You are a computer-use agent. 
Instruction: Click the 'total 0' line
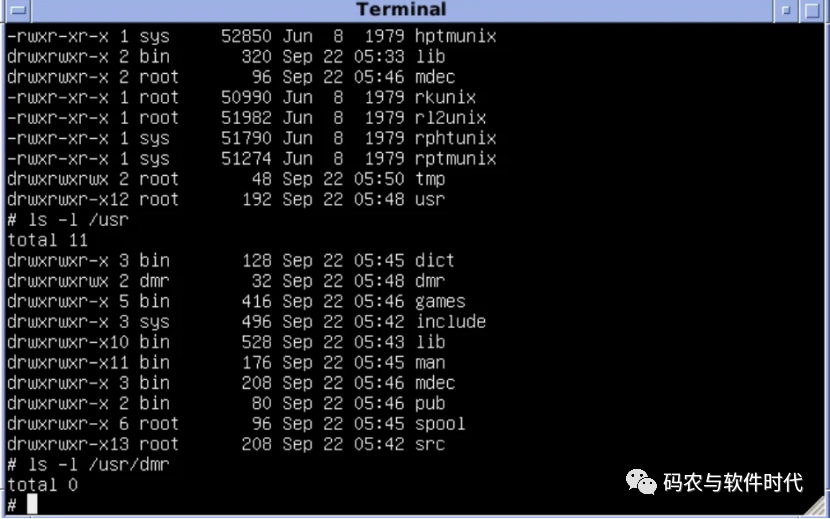coord(42,485)
